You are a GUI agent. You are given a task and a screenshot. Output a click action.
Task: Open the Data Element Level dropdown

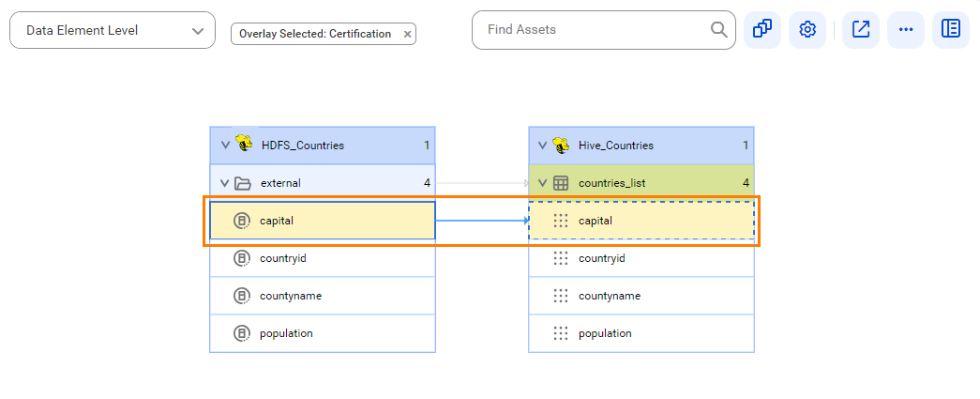[x=113, y=30]
